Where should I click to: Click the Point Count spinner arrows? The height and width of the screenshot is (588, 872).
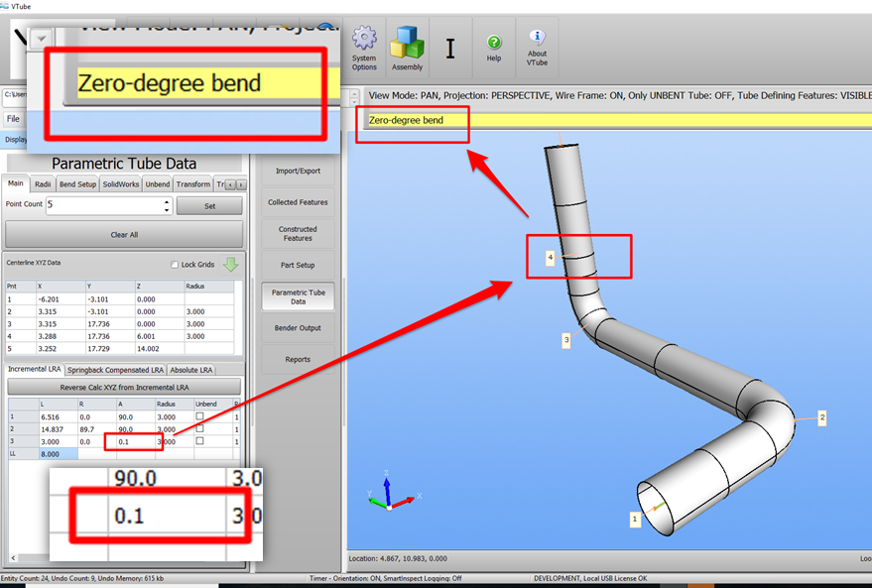click(167, 205)
